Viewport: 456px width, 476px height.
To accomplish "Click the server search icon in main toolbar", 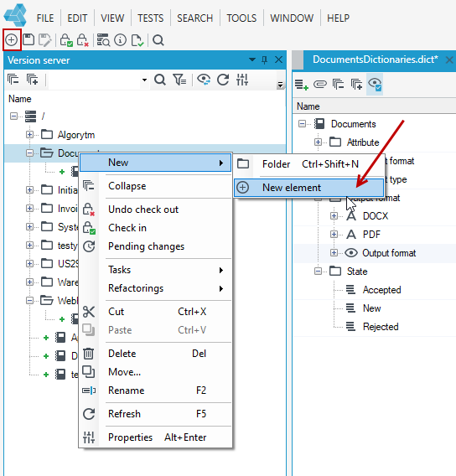I will point(103,40).
